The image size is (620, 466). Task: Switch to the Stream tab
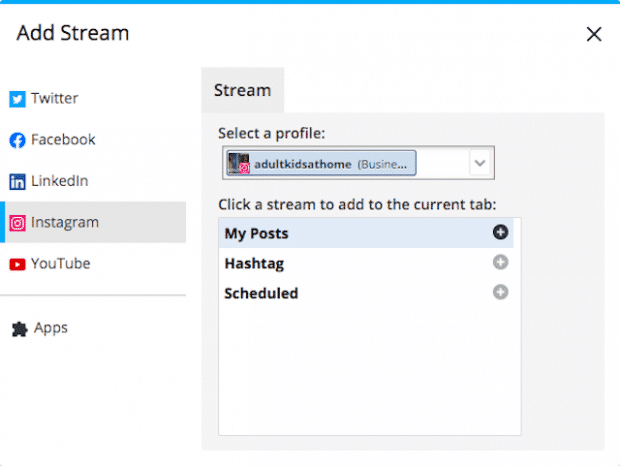pyautogui.click(x=242, y=90)
